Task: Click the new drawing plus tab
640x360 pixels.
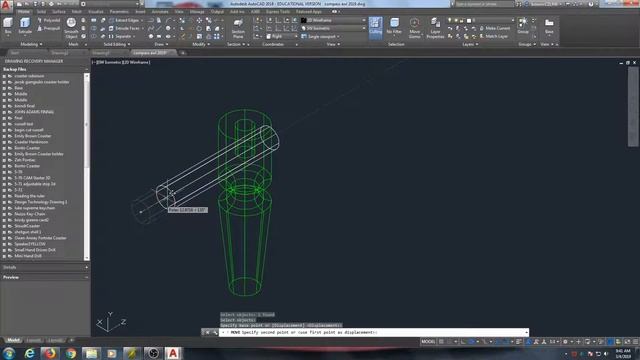Action: tap(183, 53)
